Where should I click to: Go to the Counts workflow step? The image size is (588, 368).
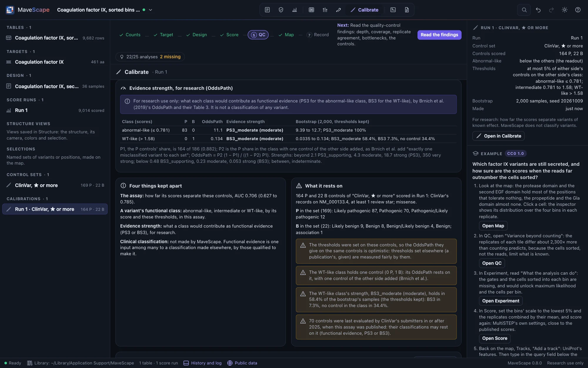coord(130,35)
